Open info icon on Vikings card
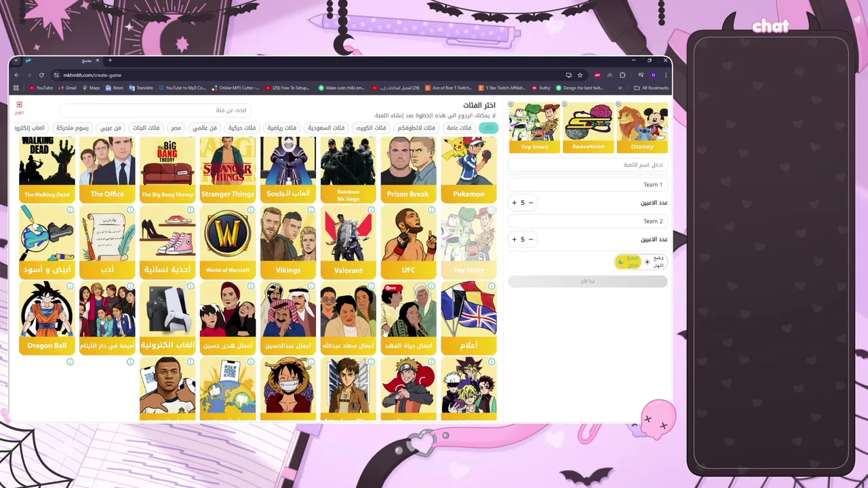The image size is (868, 488). tap(311, 210)
